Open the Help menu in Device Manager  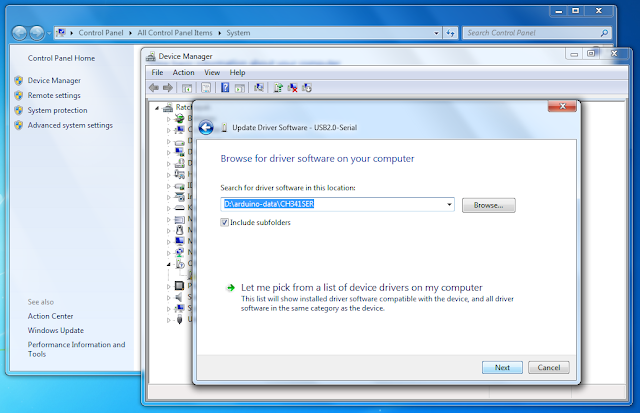coord(237,72)
